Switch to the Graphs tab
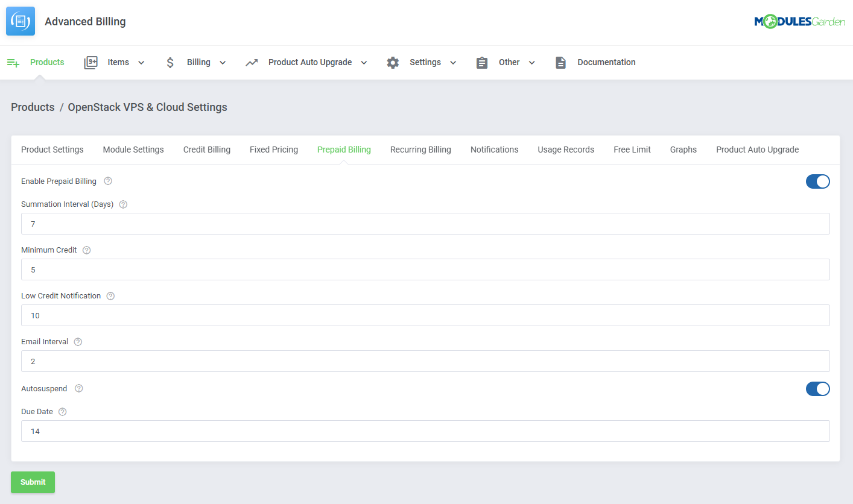 tap(683, 150)
